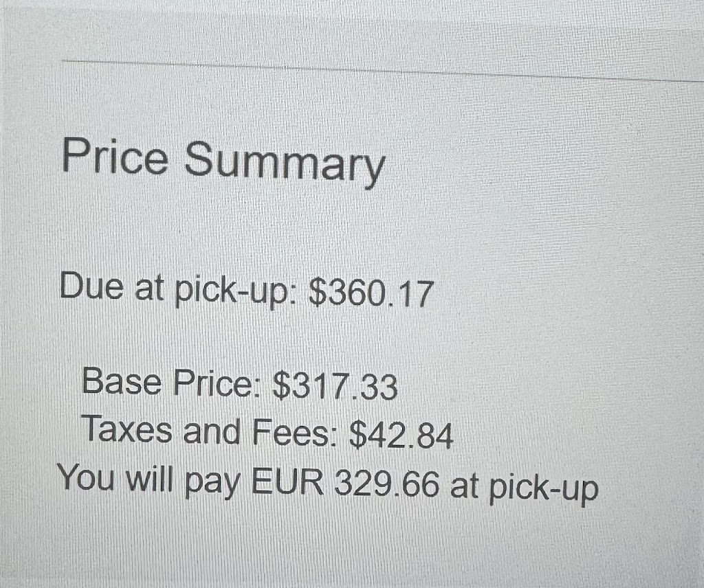Select the $360.17 total amount
704x588 pixels.
pos(371,294)
